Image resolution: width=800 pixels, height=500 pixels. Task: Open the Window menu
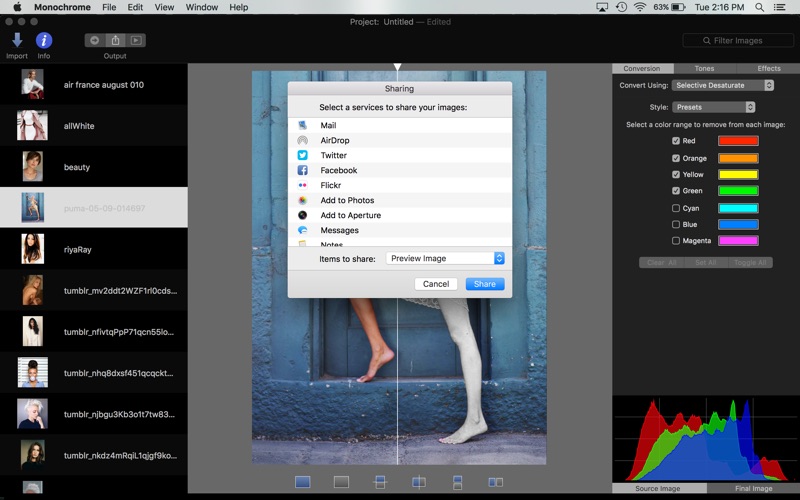(201, 7)
